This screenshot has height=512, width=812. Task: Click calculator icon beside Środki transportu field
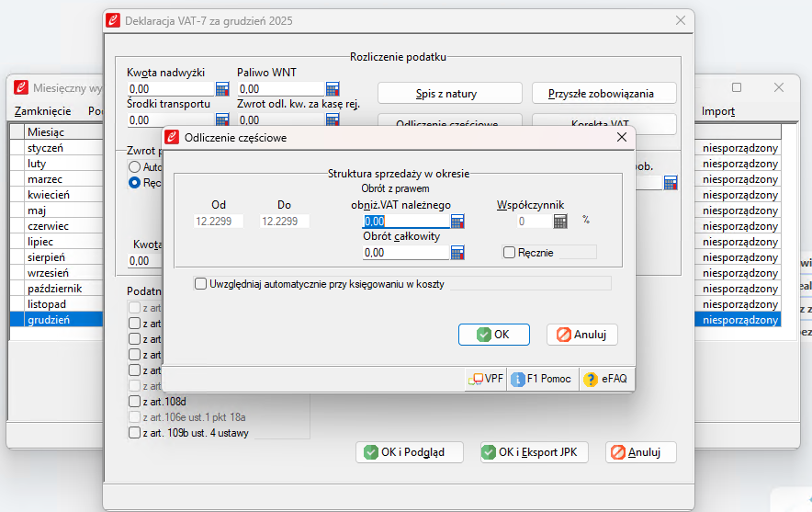222,120
